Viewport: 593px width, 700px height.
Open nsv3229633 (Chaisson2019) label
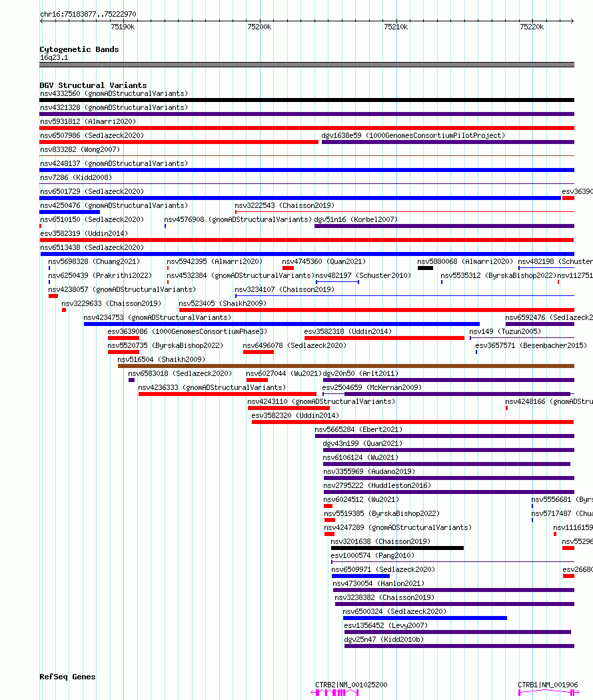click(111, 303)
